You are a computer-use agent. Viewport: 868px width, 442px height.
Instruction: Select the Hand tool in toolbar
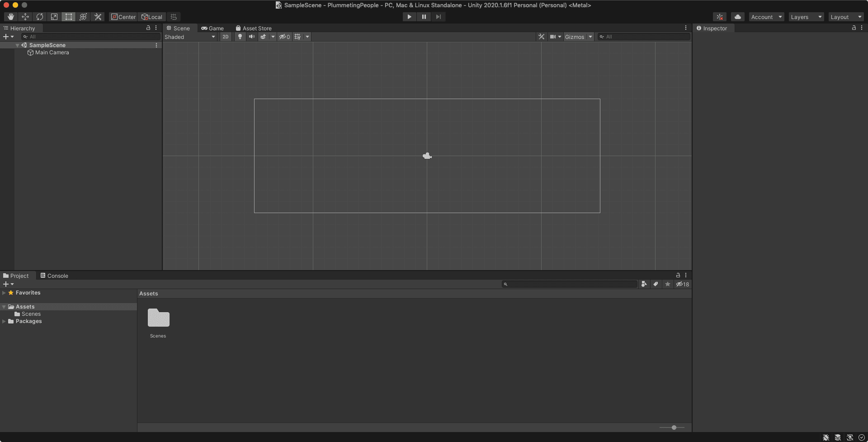11,17
